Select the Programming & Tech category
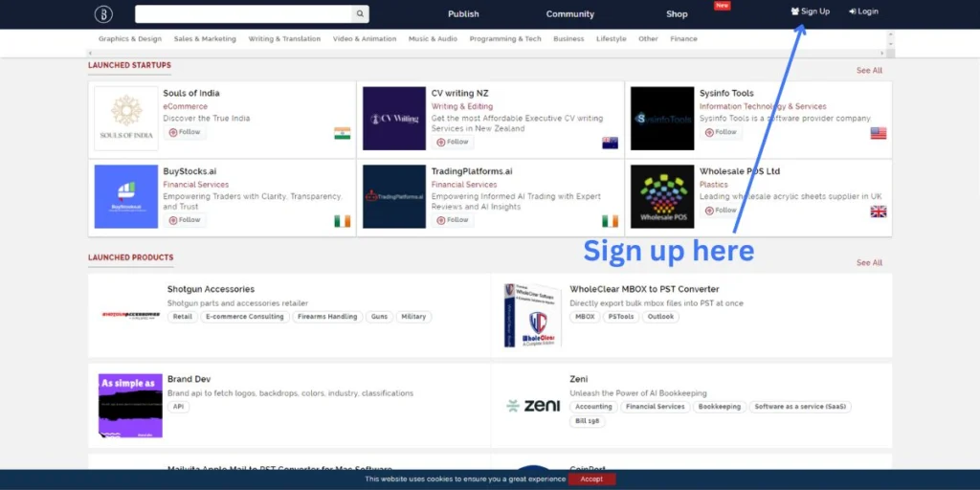The image size is (980, 490). [505, 38]
